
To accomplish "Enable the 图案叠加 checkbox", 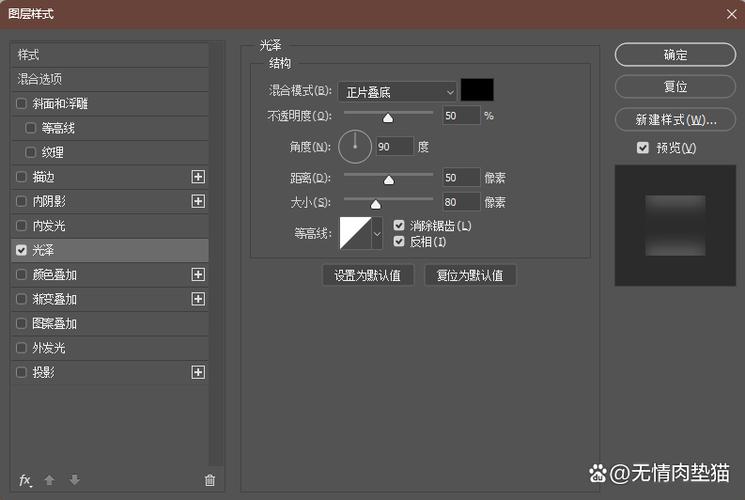I will coord(21,323).
